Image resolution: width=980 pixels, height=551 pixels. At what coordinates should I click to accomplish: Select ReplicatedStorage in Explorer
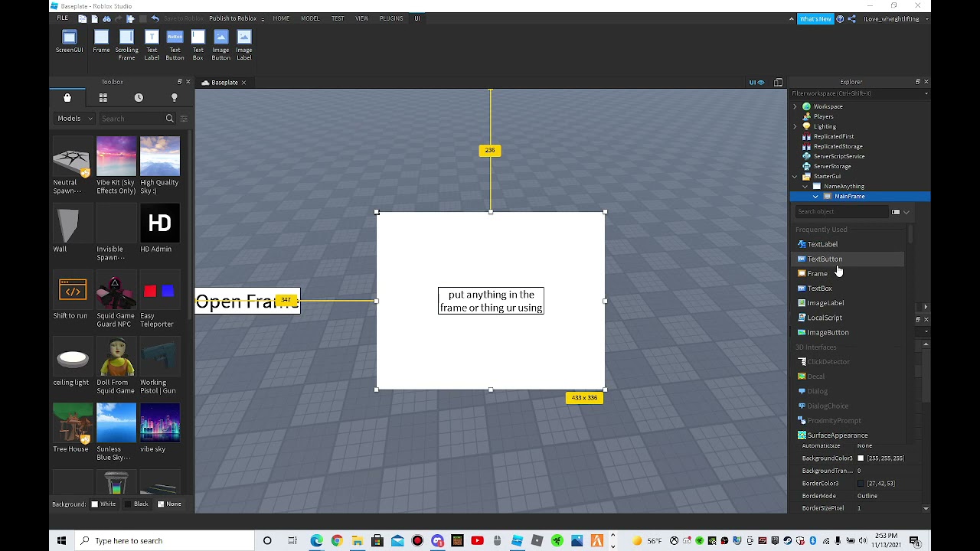(x=838, y=147)
